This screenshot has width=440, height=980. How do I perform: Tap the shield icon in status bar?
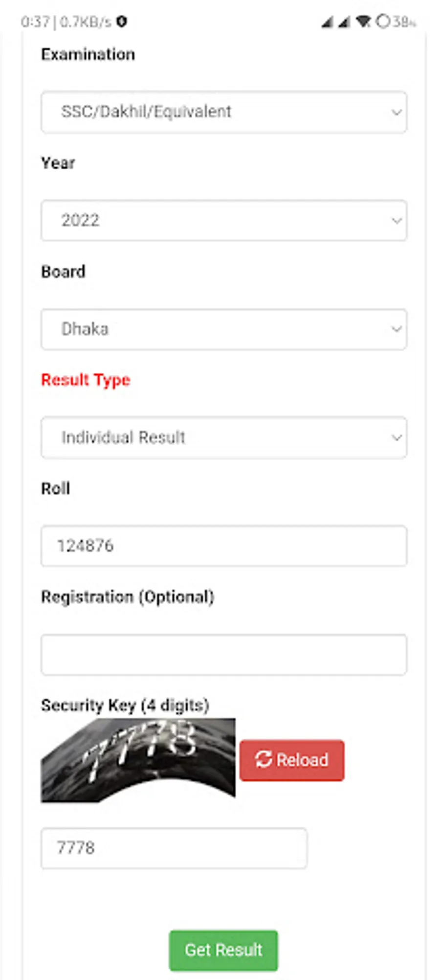(122, 22)
